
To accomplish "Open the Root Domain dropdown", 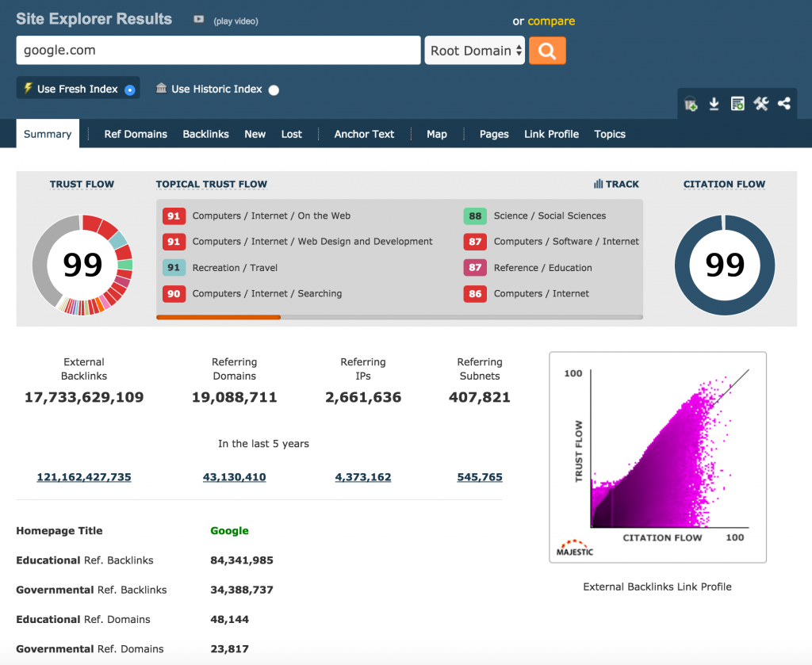I will click(475, 51).
